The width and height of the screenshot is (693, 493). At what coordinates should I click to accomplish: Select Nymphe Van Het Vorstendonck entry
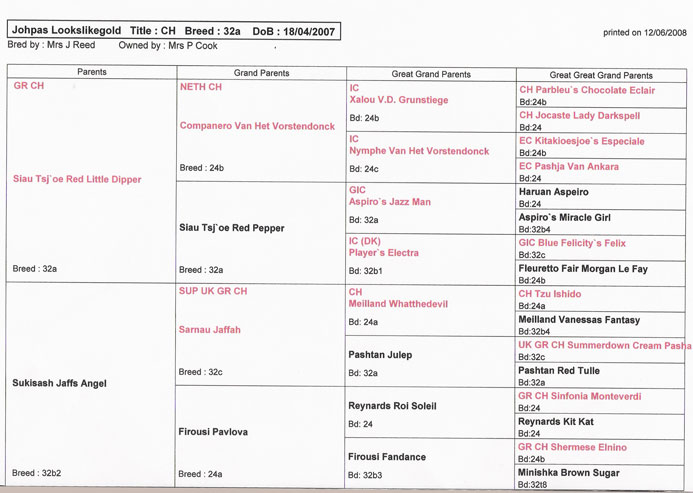tap(418, 151)
